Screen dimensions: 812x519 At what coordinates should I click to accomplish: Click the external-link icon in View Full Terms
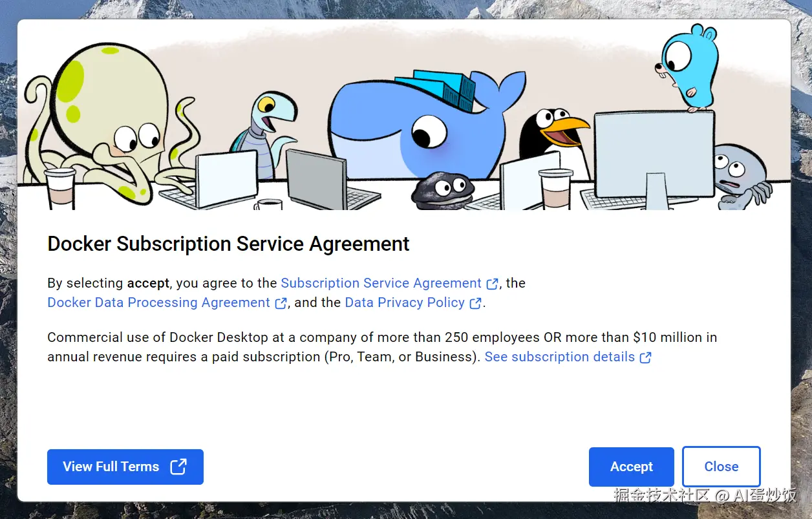click(x=178, y=467)
